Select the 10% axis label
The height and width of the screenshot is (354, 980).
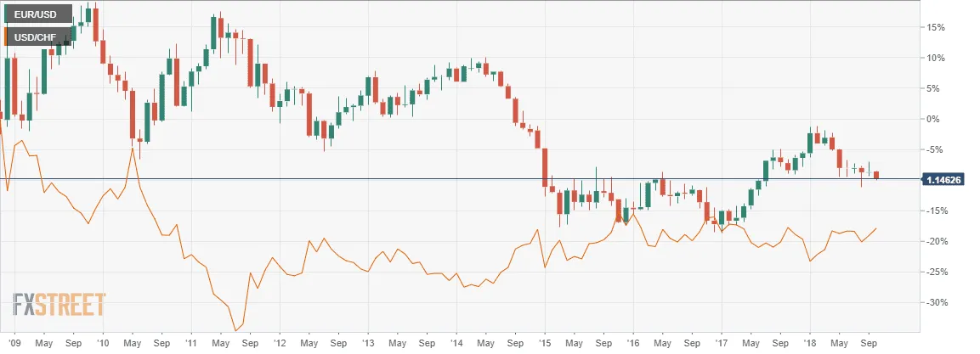click(937, 58)
